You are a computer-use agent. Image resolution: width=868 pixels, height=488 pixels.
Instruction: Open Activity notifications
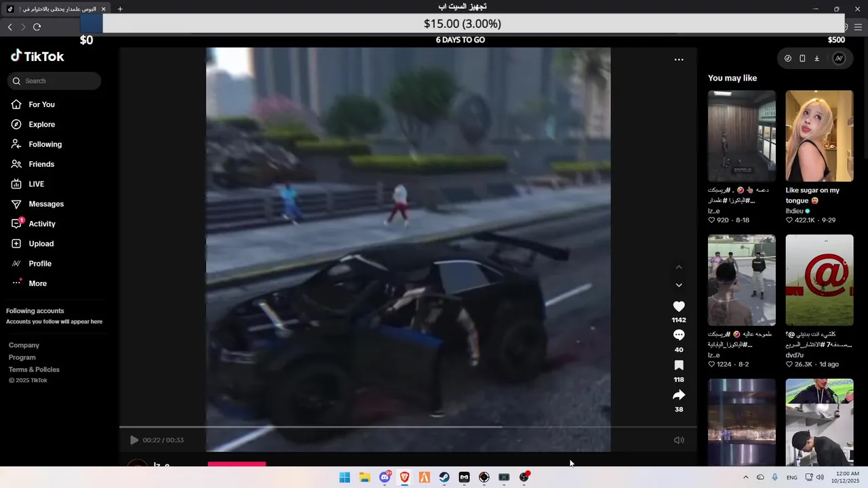click(x=42, y=224)
